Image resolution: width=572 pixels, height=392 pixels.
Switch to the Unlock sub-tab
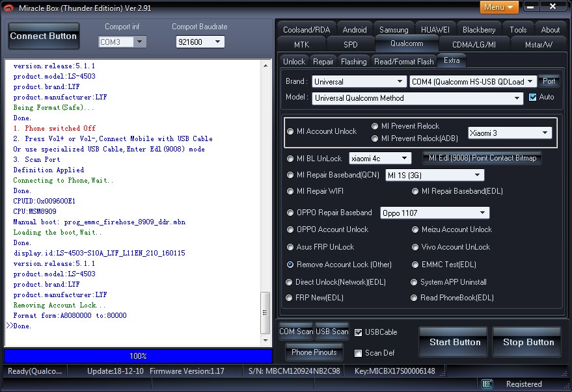pos(294,62)
